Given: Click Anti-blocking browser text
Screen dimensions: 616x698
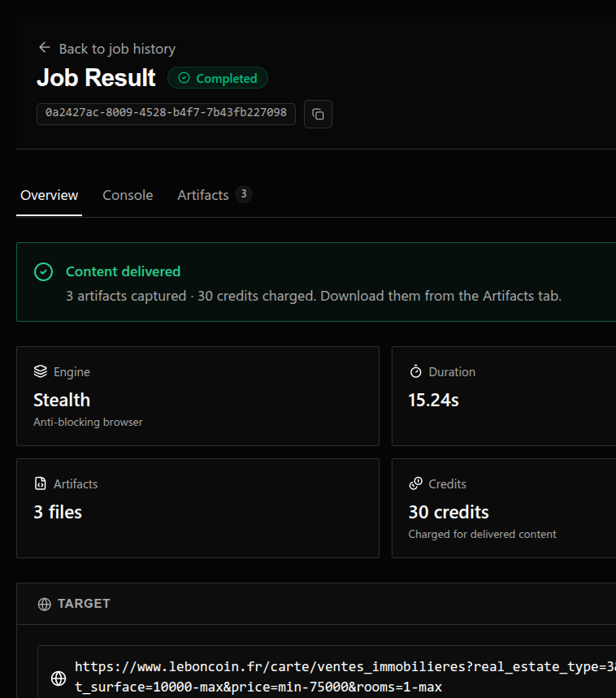Looking at the screenshot, I should tap(88, 422).
